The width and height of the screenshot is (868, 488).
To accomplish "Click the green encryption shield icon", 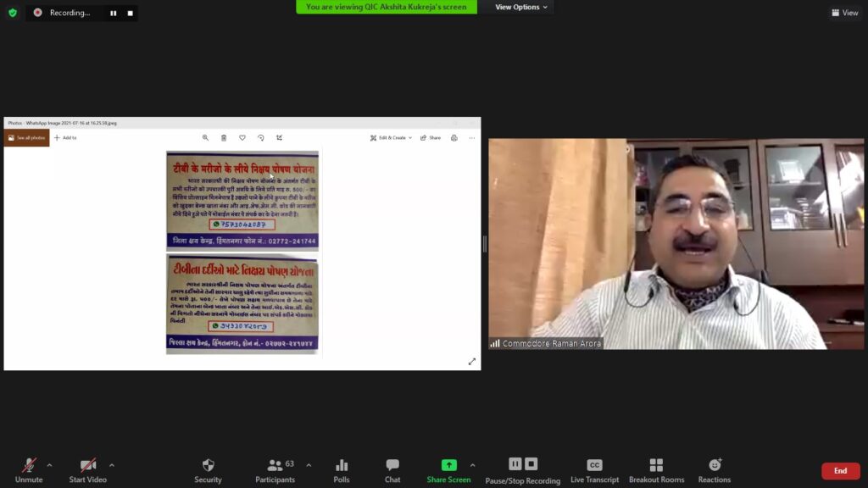I will pyautogui.click(x=12, y=13).
